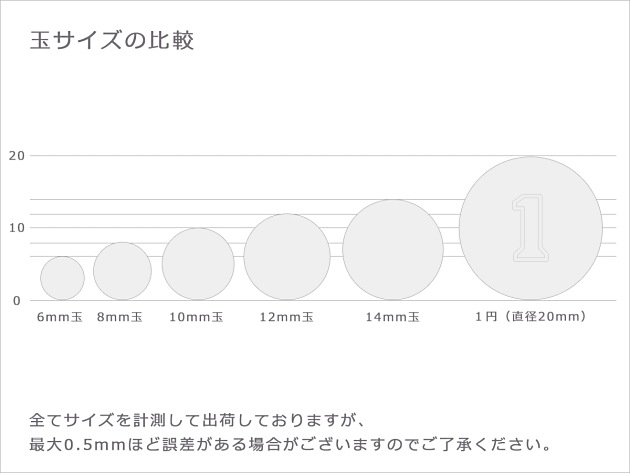This screenshot has height=473, width=630.
Task: Select the axis value 10
Action: (16, 228)
